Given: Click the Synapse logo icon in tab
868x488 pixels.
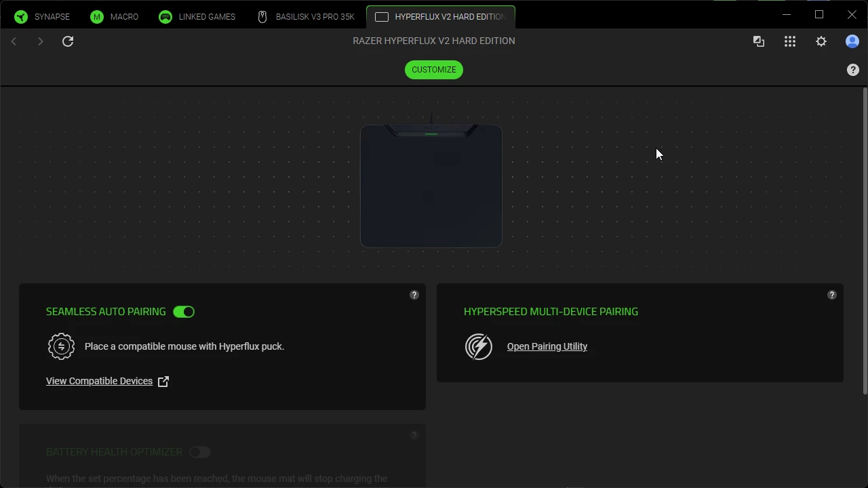Looking at the screenshot, I should (x=21, y=17).
